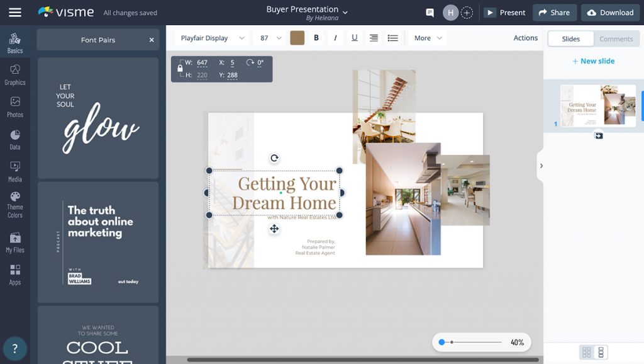The height and width of the screenshot is (364, 644).
Task: Open the Graphics sidebar panel
Action: pos(15,74)
